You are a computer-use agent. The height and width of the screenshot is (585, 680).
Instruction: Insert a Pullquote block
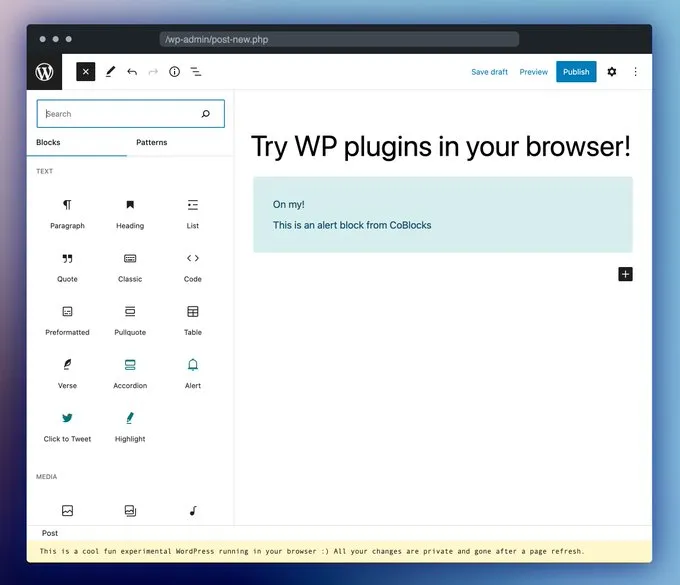130,320
